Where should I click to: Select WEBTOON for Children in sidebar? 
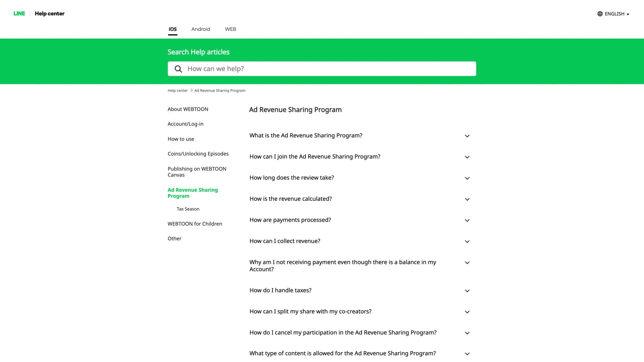pos(195,224)
